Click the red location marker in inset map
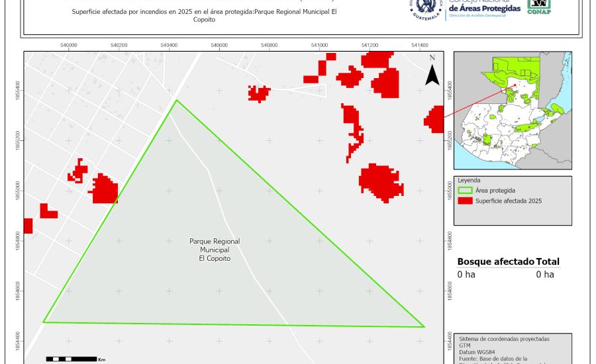 click(x=515, y=85)
